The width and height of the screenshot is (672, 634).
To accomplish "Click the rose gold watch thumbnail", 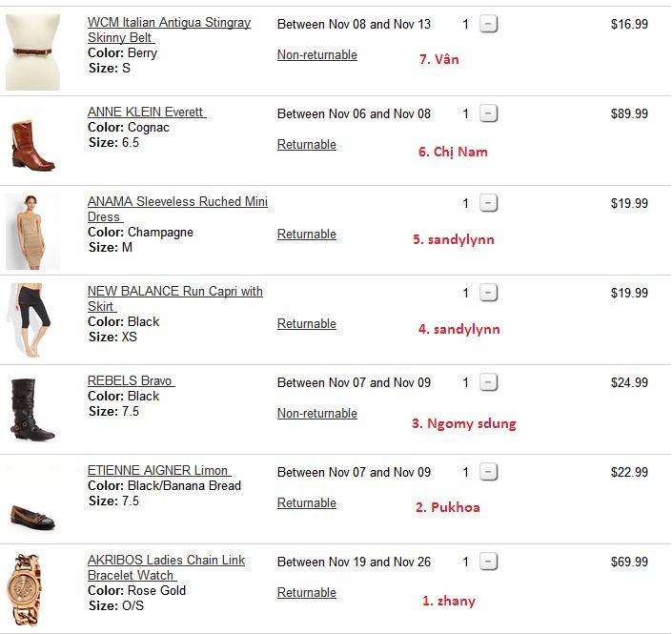I will pyautogui.click(x=31, y=588).
